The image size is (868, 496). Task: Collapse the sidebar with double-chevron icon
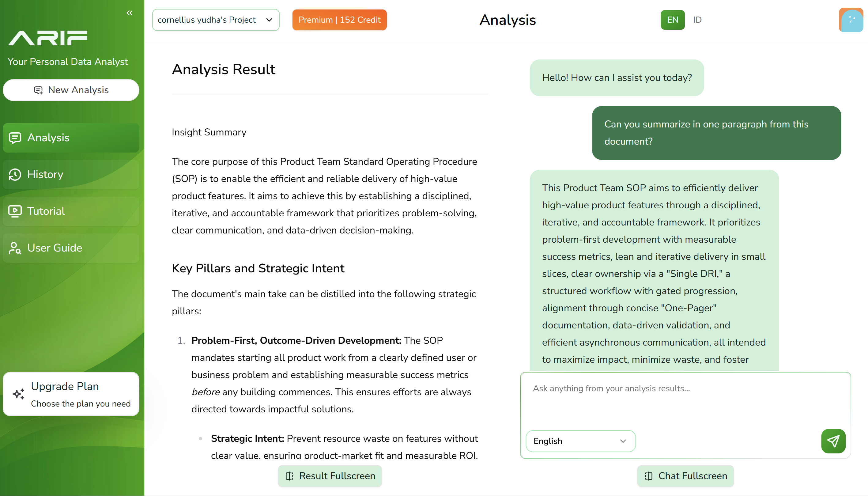(x=129, y=13)
